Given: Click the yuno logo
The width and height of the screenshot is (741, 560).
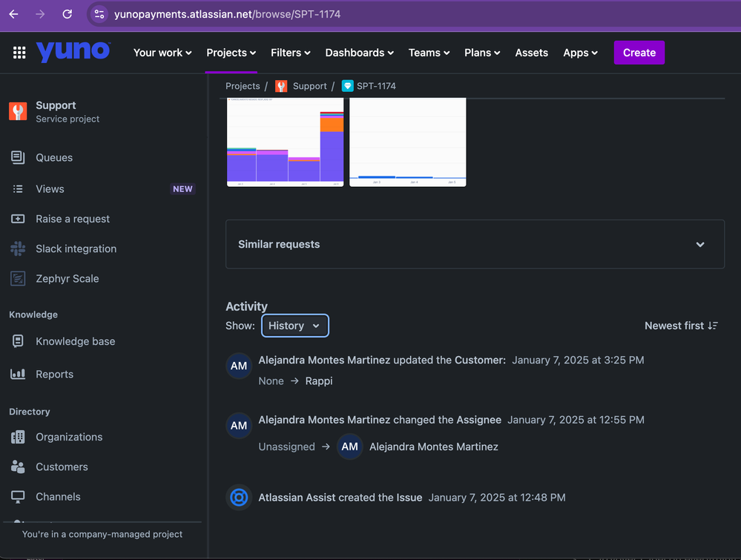Looking at the screenshot, I should point(73,51).
